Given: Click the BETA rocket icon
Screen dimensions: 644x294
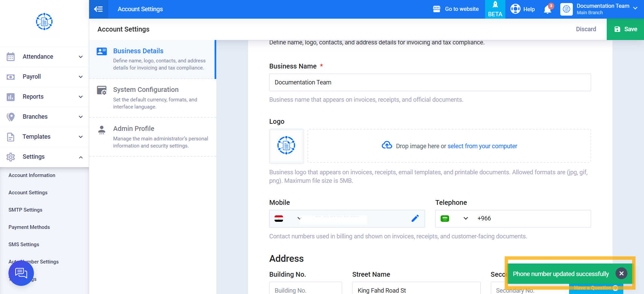Looking at the screenshot, I should 495,5.
